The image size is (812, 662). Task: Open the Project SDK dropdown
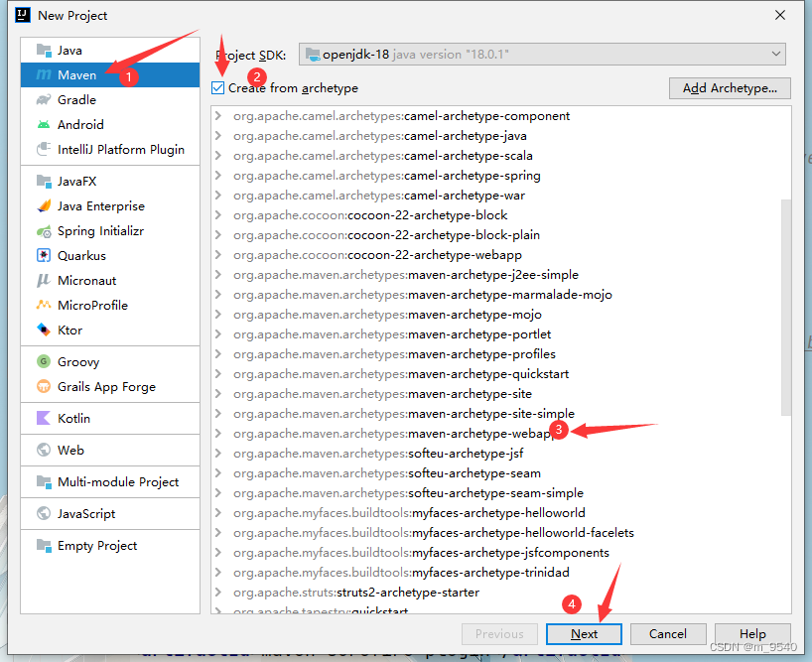point(542,55)
